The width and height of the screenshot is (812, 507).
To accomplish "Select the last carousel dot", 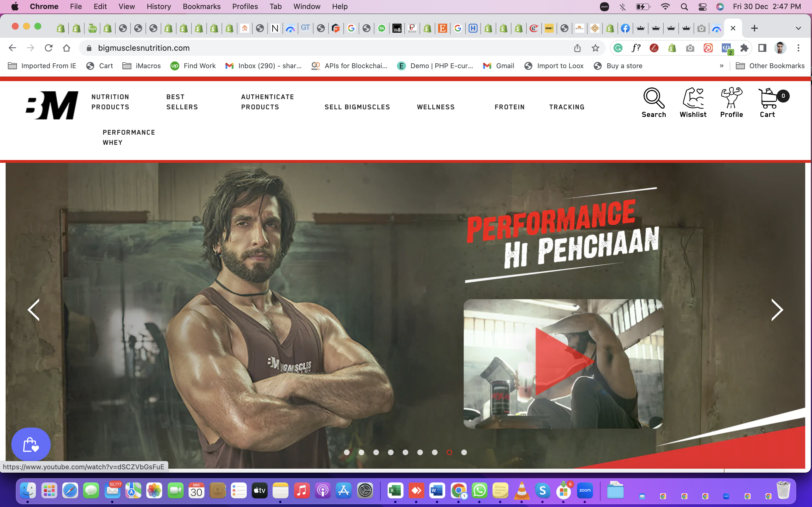I will pos(464,452).
